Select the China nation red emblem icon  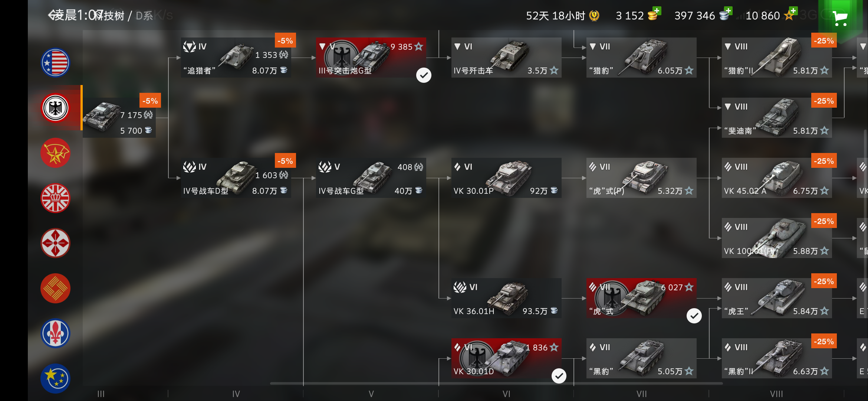click(55, 288)
